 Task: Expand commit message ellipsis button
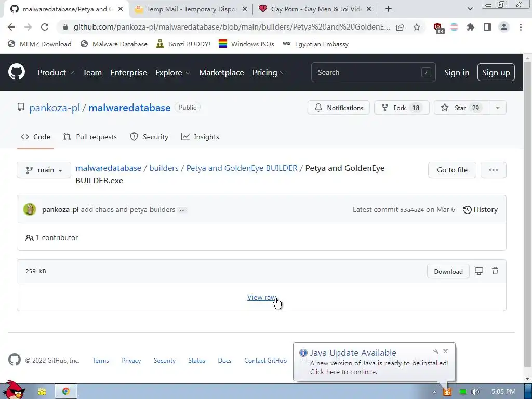tap(182, 210)
